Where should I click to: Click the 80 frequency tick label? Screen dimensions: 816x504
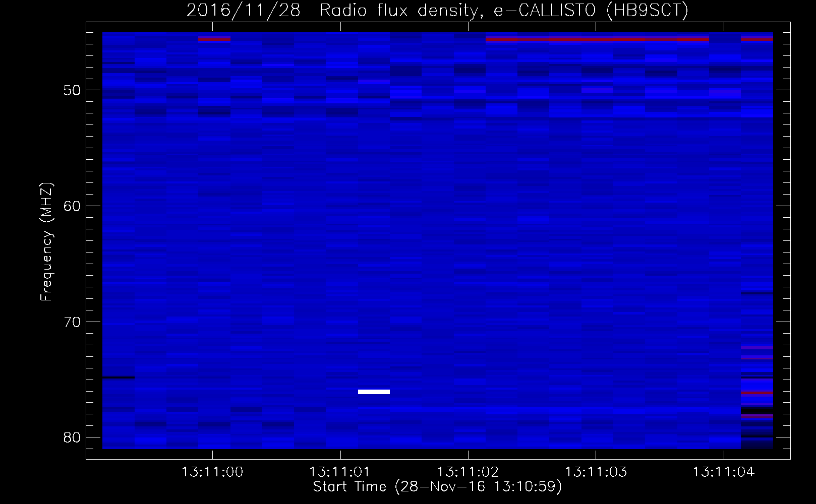(x=72, y=437)
